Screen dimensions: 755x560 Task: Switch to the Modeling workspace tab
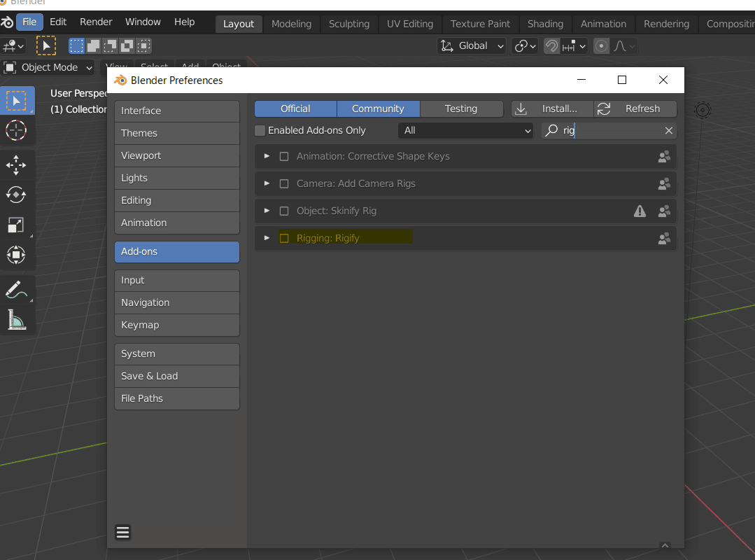(291, 24)
